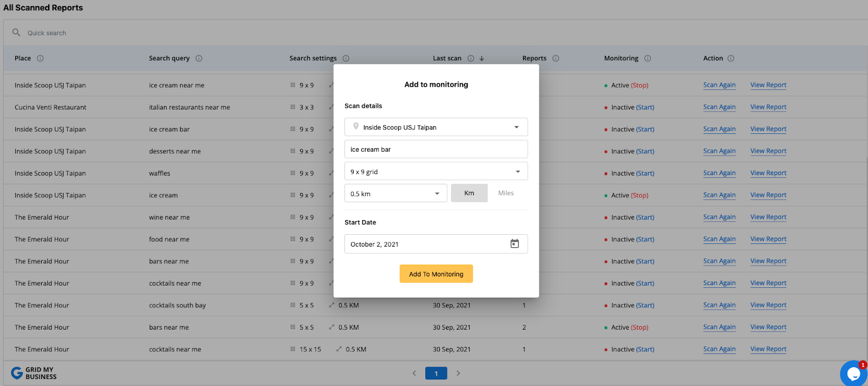Click the October 2, 2021 date field

coord(436,244)
